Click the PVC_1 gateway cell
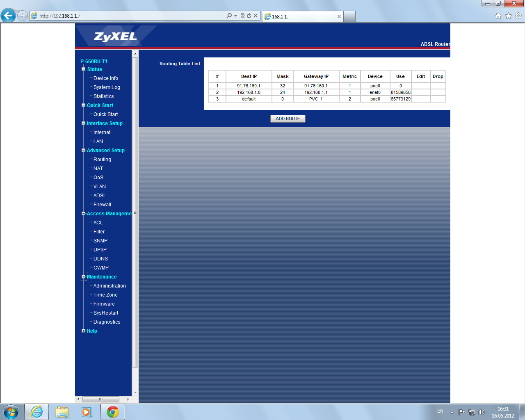The height and width of the screenshot is (420, 525). tap(316, 99)
